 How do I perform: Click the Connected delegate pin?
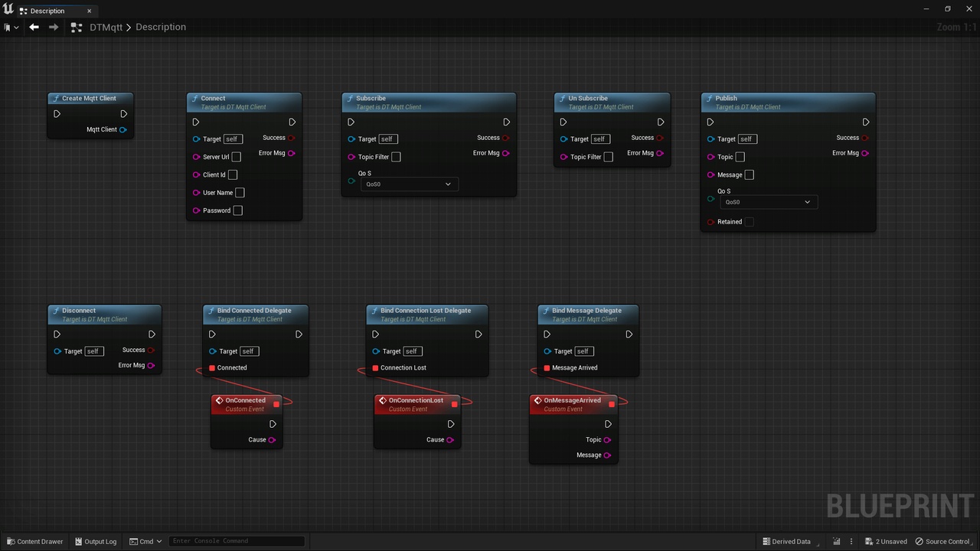[212, 368]
